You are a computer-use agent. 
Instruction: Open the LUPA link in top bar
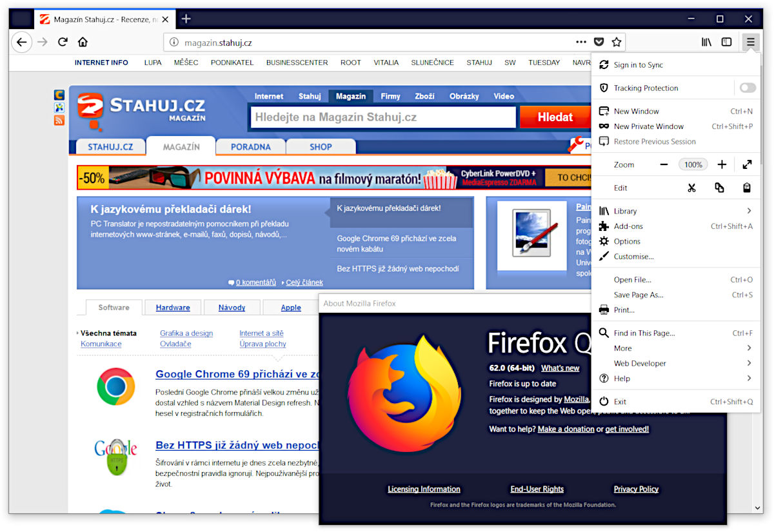pos(153,63)
